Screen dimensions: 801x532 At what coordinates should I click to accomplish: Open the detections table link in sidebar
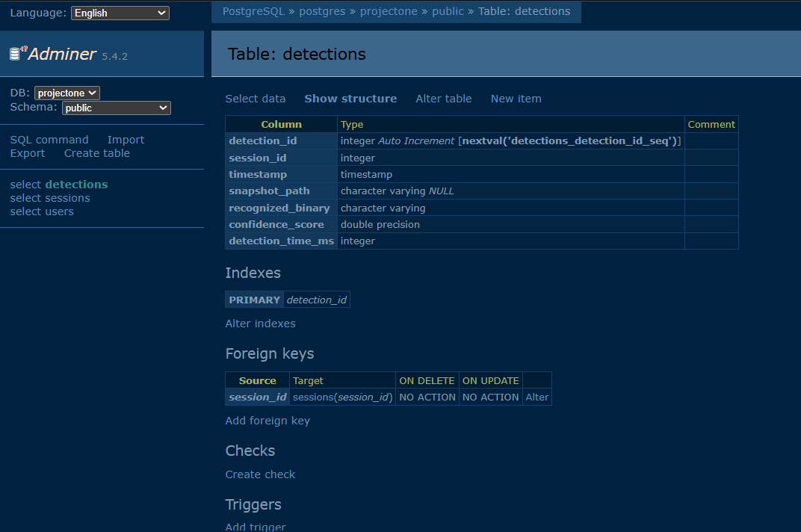pos(77,185)
